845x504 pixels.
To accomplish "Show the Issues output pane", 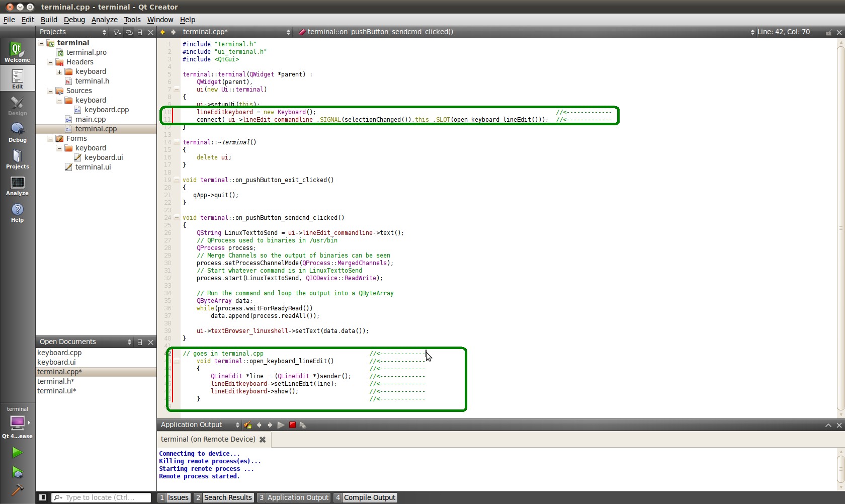I will pyautogui.click(x=174, y=497).
